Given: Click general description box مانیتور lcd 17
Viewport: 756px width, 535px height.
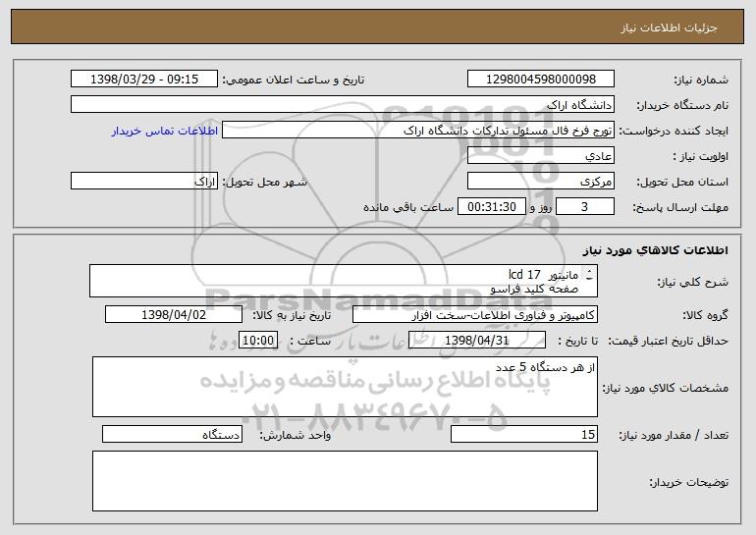Looking at the screenshot, I should (x=344, y=281).
